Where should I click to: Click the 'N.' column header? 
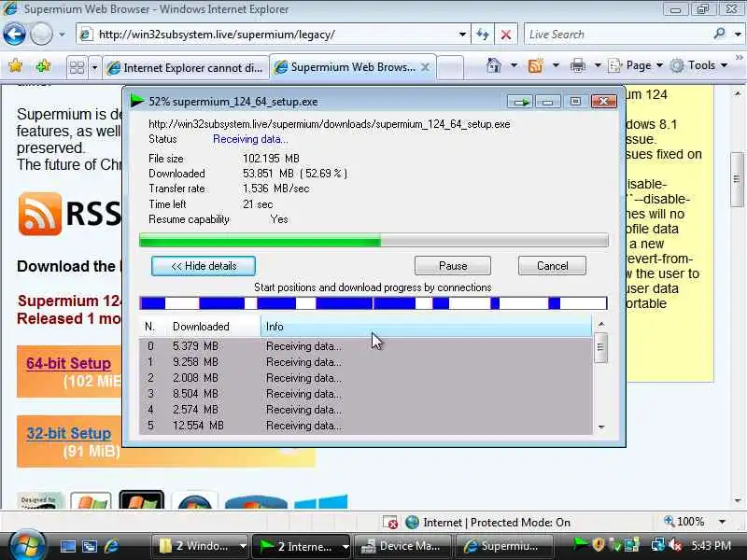tap(150, 326)
